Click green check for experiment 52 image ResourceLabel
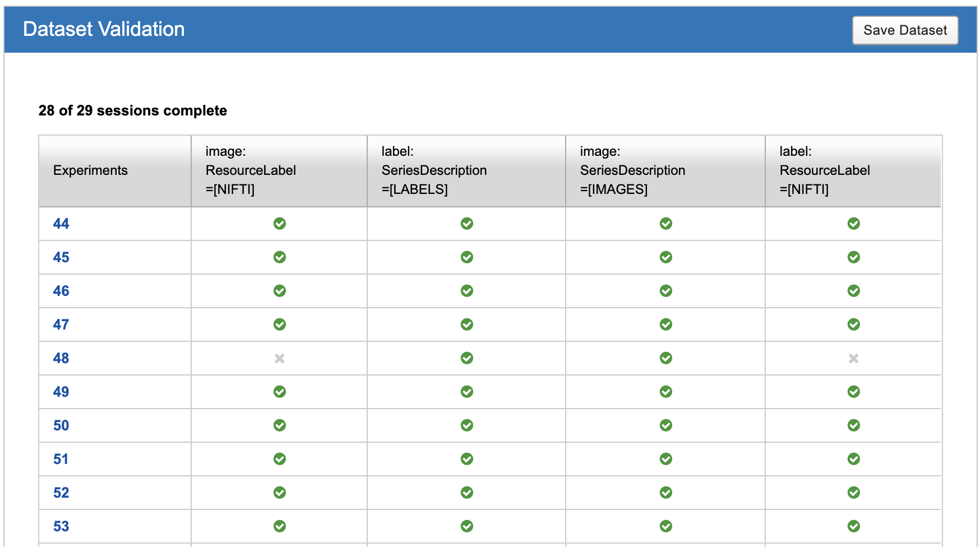Screen dimensions: 980x547 pos(279,493)
